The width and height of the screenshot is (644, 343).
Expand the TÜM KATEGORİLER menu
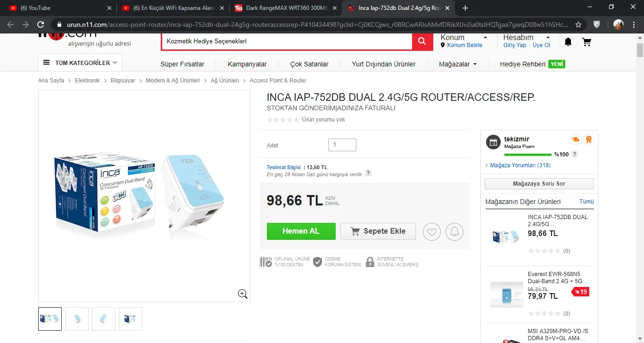[80, 63]
